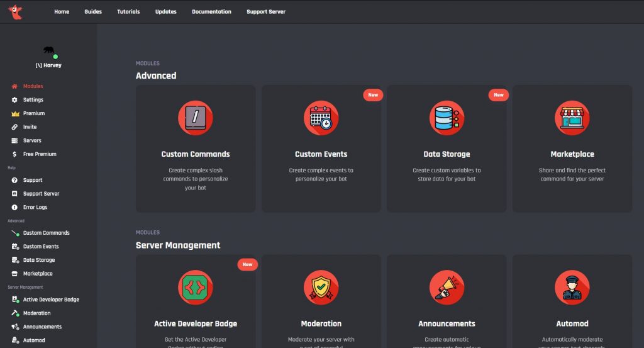Click the Moderation card title

[x=321, y=323]
